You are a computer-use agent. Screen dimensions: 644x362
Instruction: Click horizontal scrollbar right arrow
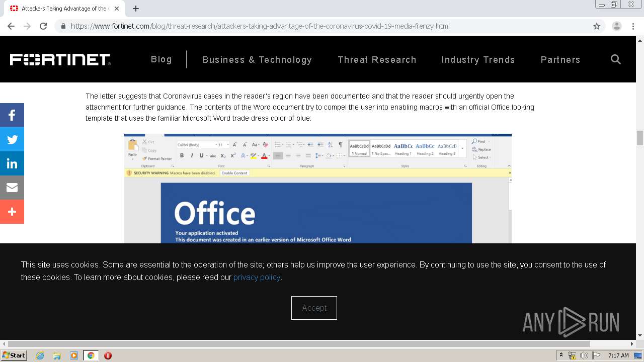[x=632, y=344]
